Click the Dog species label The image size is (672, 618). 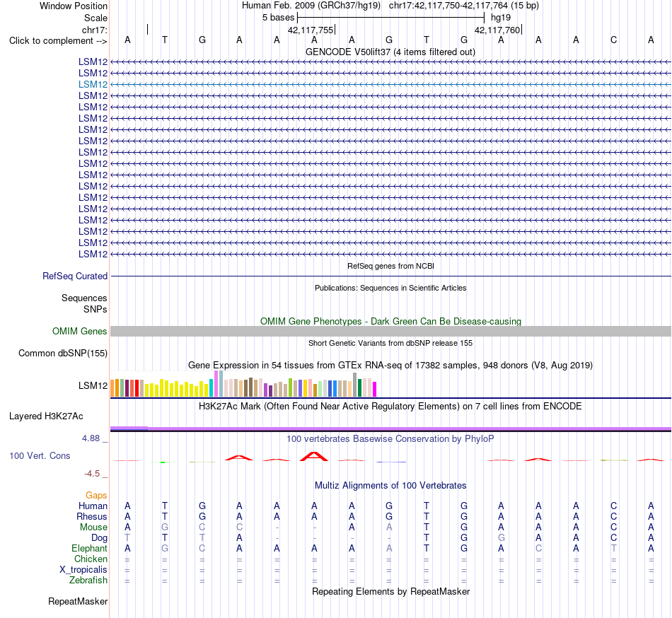[x=99, y=538]
